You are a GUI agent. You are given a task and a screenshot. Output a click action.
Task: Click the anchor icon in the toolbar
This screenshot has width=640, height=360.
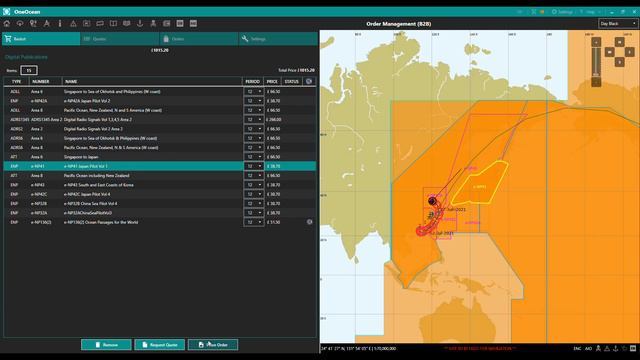140,24
